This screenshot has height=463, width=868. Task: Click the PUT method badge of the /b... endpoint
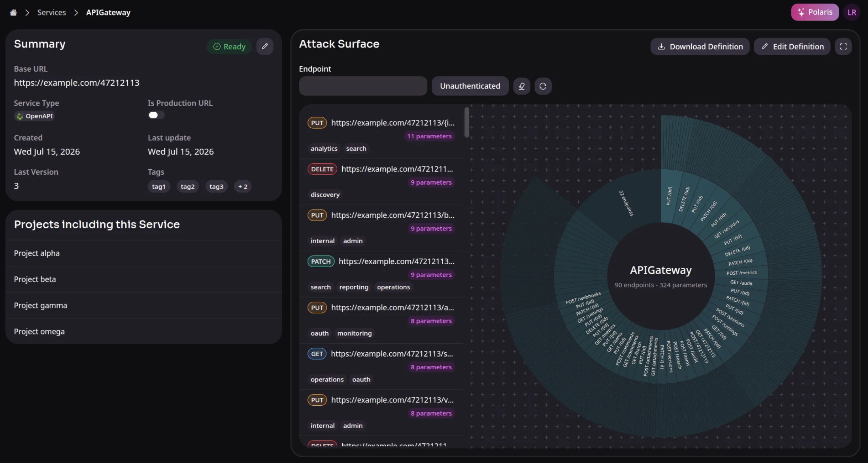317,215
